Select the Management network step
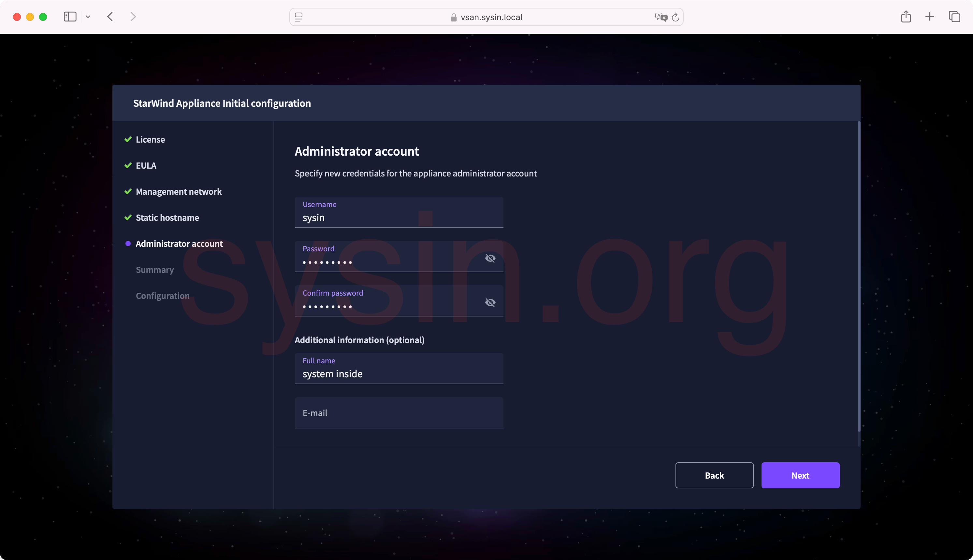Screen dimensions: 973x560 click(x=179, y=191)
